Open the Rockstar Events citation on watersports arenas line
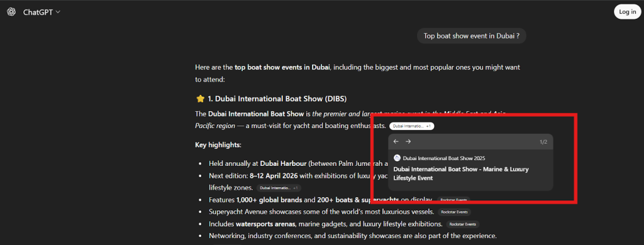The image size is (644, 245). 462,224
